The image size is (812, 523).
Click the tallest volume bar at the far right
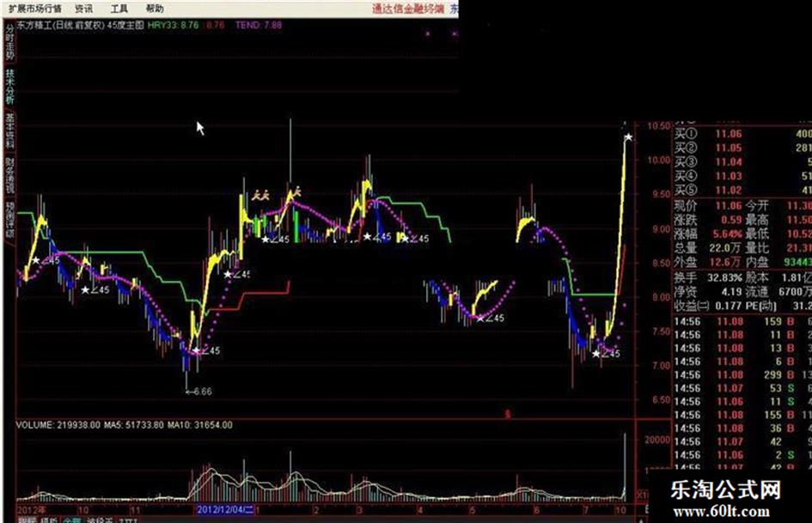point(625,467)
